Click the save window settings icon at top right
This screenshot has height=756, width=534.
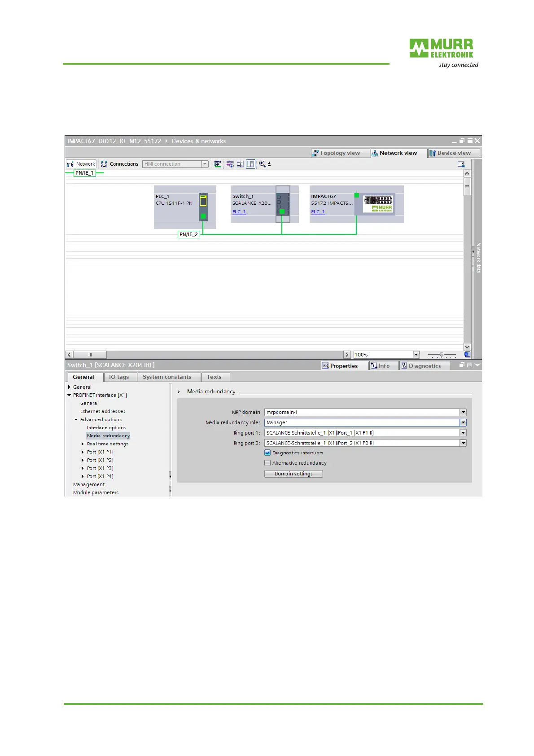(461, 164)
